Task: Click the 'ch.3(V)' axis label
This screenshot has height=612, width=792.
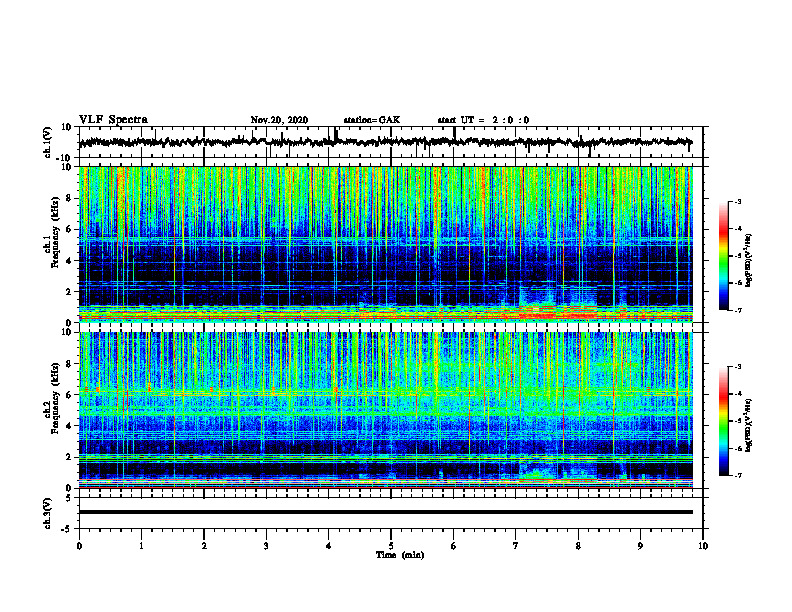Action: [x=48, y=514]
